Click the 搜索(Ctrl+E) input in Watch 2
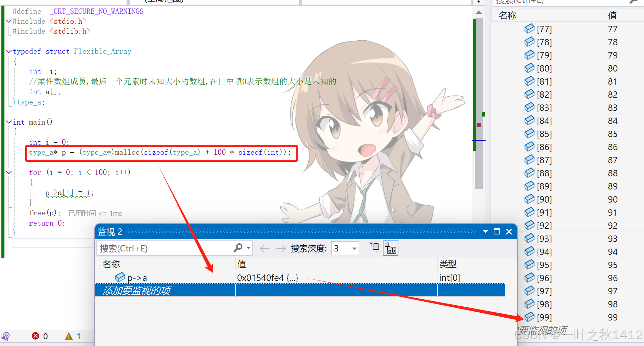The image size is (644, 346). (x=165, y=248)
